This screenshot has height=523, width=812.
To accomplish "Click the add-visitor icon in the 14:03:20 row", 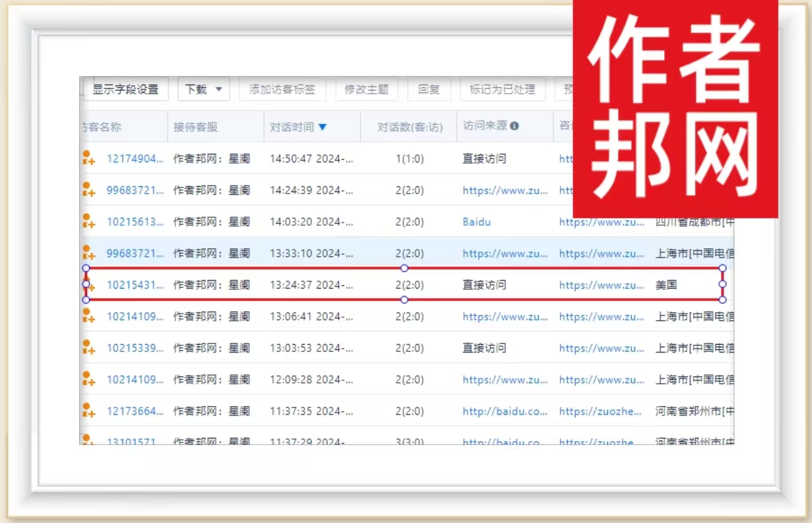I will (x=88, y=222).
